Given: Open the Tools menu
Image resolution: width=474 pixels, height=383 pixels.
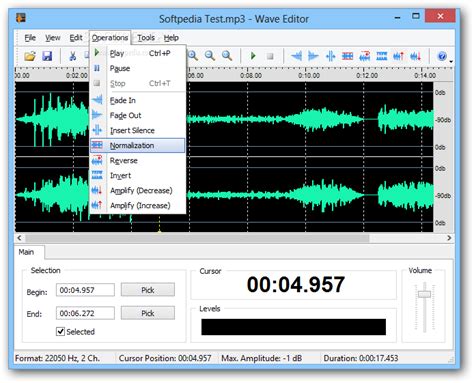Looking at the screenshot, I should click(x=146, y=38).
